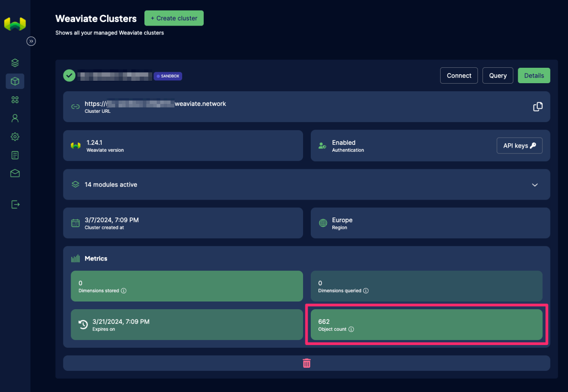Delete the cluster with trash icon
The width and height of the screenshot is (568, 392).
pos(307,363)
